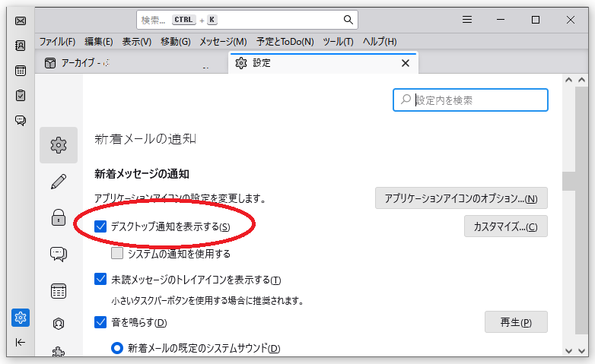The height and width of the screenshot is (364, 595).
Task: Click the blue Settings gear in spaces toolbar
Action: [x=21, y=318]
